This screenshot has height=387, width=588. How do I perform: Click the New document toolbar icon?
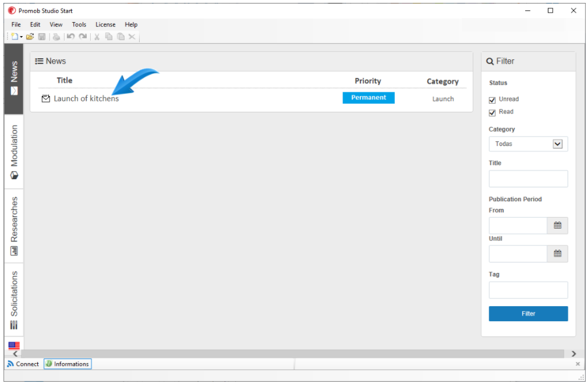coord(14,37)
